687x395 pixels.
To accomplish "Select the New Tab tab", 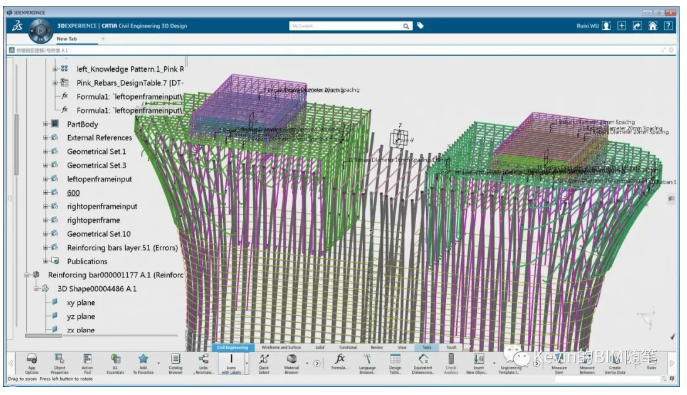I will pos(67,39).
